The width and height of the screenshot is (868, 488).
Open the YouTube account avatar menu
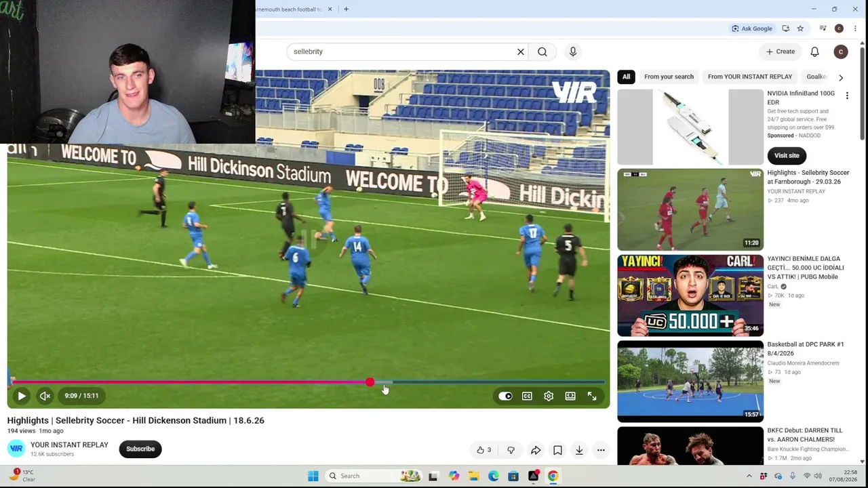click(841, 52)
